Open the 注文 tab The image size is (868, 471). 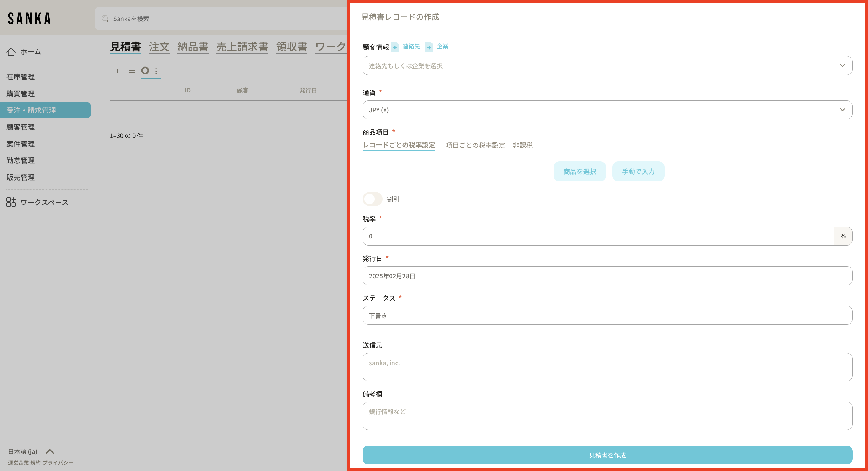(x=159, y=47)
